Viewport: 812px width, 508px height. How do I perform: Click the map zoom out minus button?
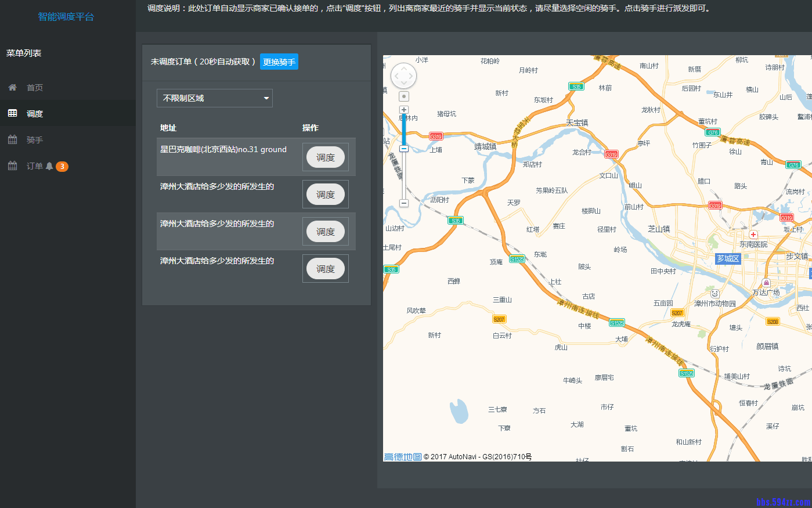pos(404,203)
